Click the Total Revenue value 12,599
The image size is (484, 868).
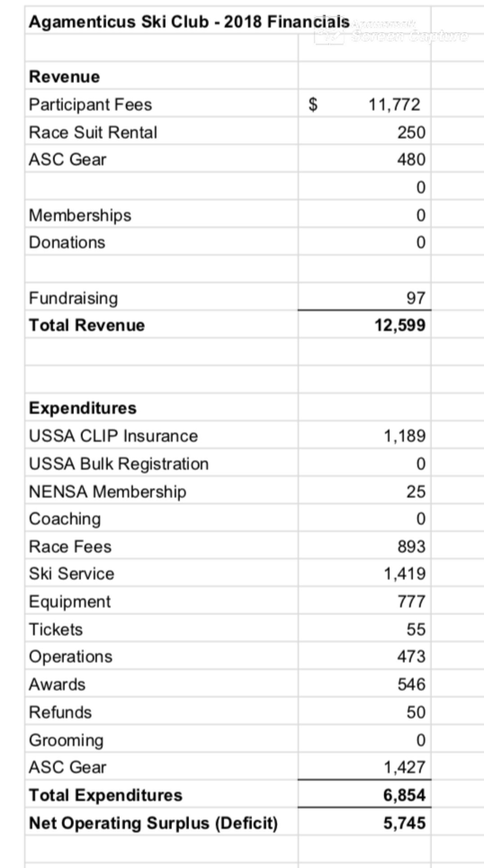(400, 325)
